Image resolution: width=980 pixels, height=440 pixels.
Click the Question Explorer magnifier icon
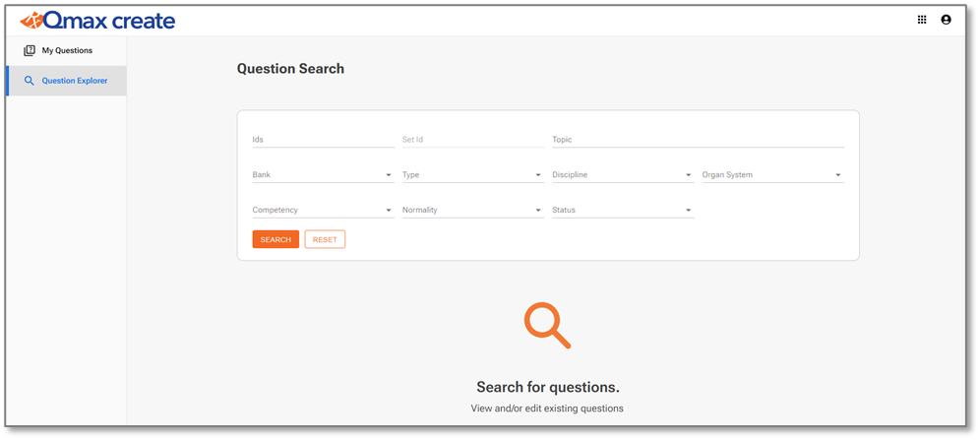point(29,81)
